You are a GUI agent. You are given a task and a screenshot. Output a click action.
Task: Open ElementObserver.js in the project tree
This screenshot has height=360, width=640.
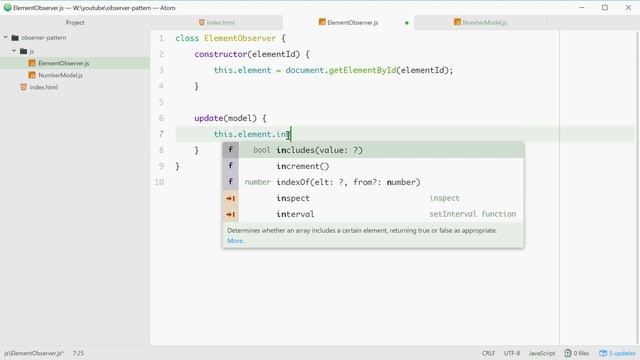[64, 63]
